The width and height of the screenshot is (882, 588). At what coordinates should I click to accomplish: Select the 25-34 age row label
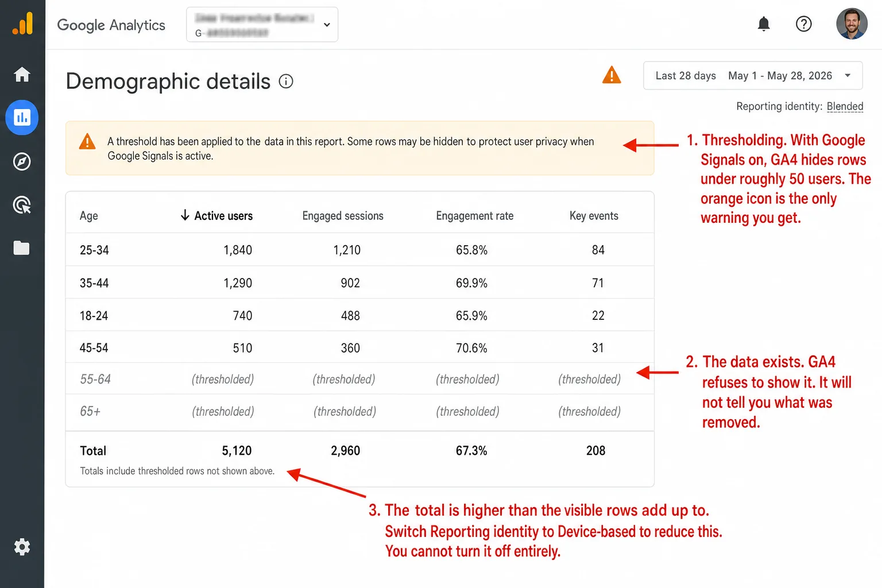[x=94, y=250]
